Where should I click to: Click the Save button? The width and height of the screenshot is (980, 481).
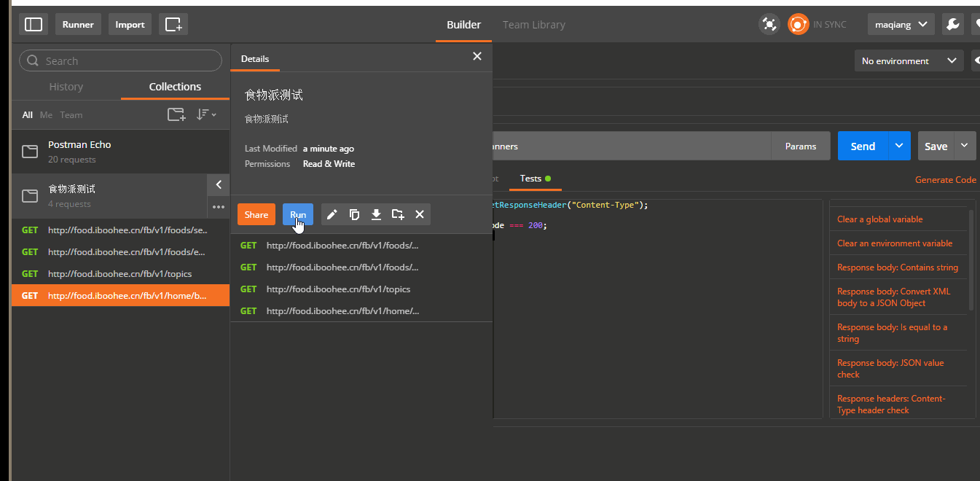[x=936, y=146]
